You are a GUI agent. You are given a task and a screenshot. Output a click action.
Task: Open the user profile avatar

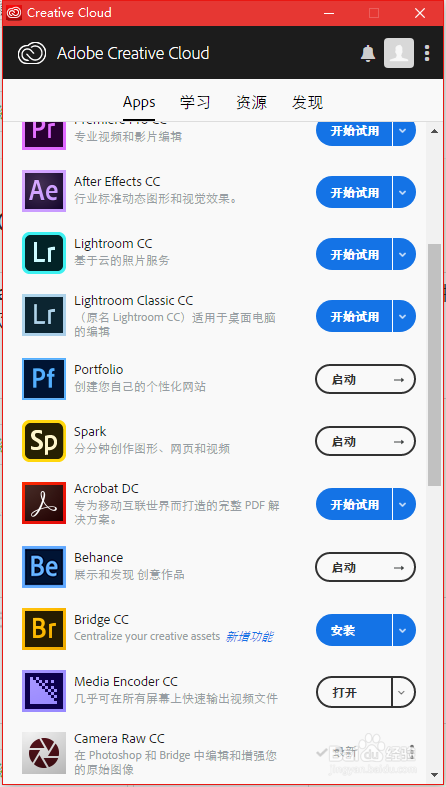399,53
